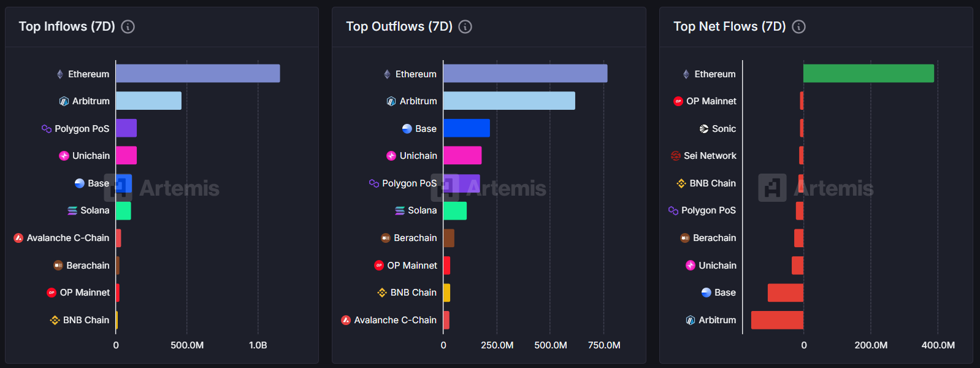
Task: Select Unichain pink outflow bar
Action: tap(462, 155)
